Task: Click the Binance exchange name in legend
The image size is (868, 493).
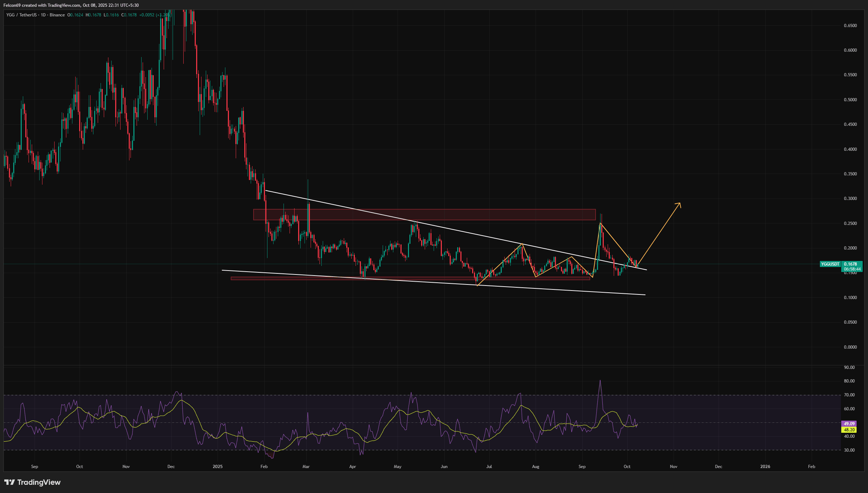Action: [57, 15]
